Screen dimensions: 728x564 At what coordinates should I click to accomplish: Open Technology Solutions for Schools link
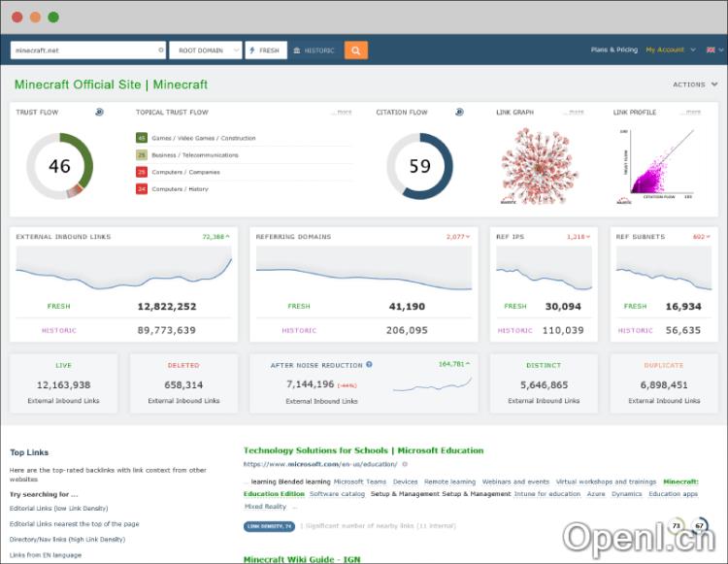coord(363,450)
